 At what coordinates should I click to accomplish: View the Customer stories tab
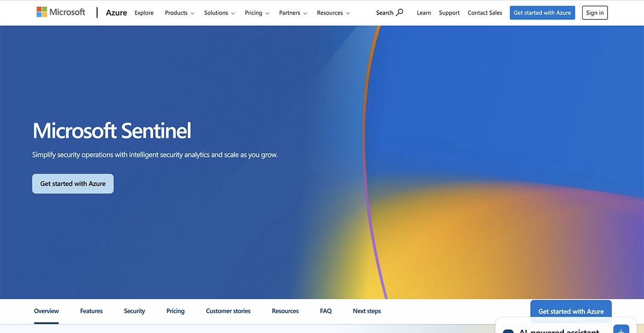pyautogui.click(x=228, y=311)
